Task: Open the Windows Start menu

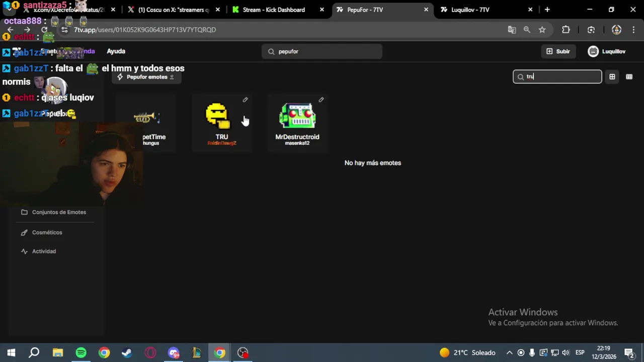Action: pyautogui.click(x=11, y=352)
